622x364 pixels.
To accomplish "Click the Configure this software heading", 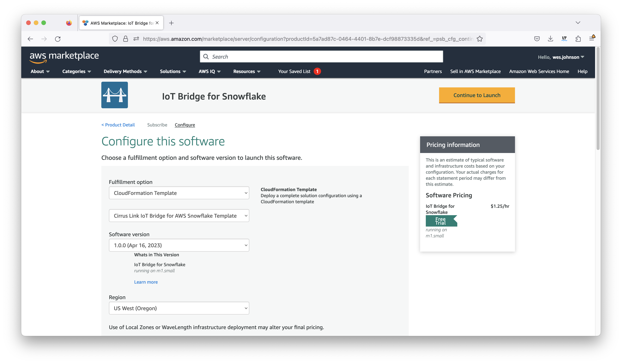I will 163,141.
